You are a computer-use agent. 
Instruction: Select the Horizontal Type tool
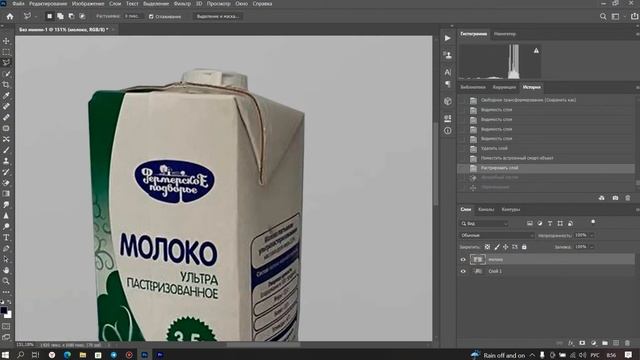pos(6,238)
